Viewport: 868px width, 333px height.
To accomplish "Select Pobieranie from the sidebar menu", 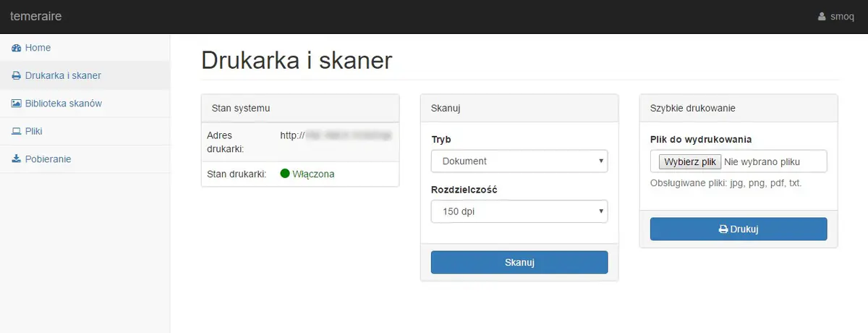I will pyautogui.click(x=48, y=159).
